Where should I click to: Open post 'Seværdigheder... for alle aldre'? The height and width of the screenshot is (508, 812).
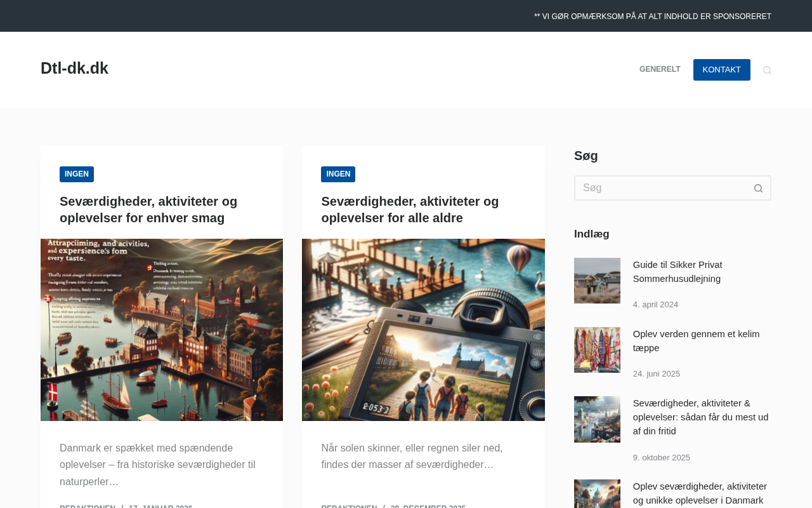pos(410,210)
